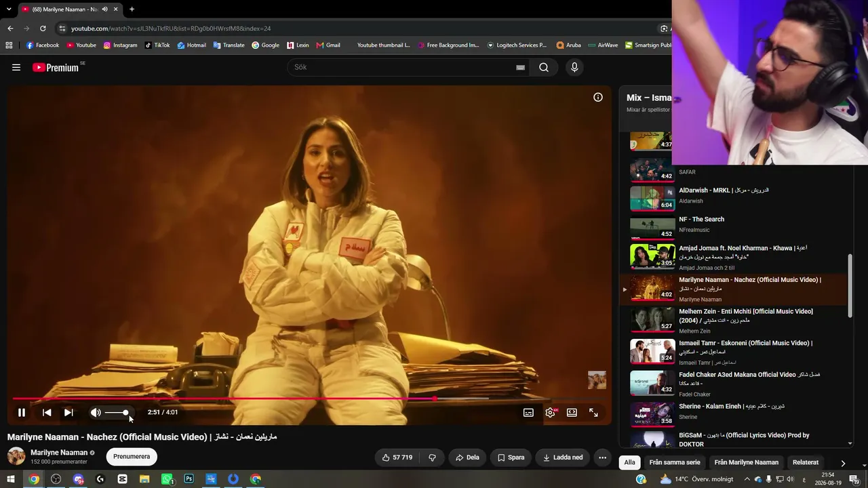
Task: Open the Translate bookmark
Action: [229, 45]
